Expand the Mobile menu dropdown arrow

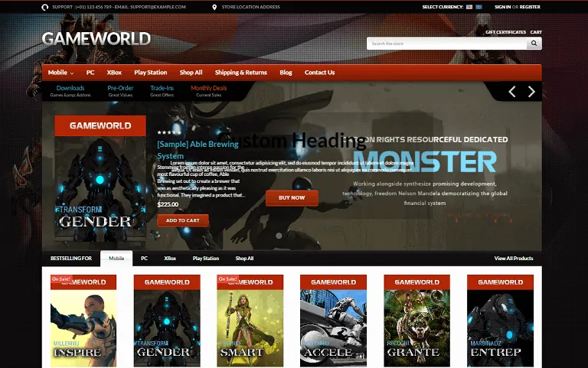tap(72, 73)
